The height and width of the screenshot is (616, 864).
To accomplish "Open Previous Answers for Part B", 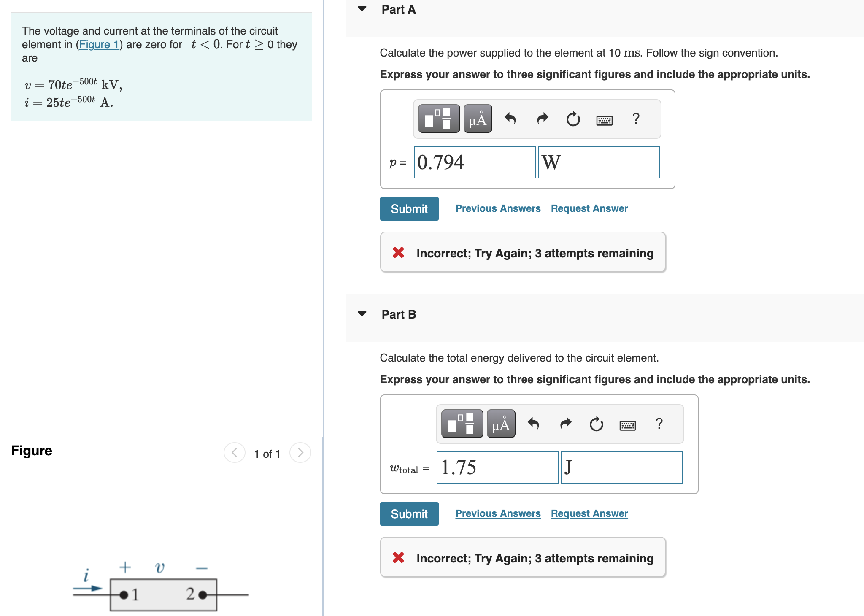I will point(498,513).
